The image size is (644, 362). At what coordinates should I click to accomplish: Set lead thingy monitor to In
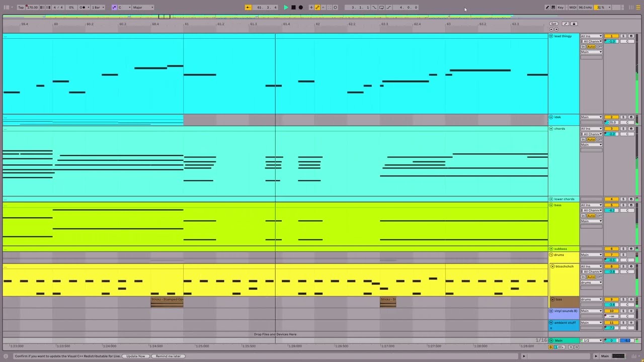(584, 47)
